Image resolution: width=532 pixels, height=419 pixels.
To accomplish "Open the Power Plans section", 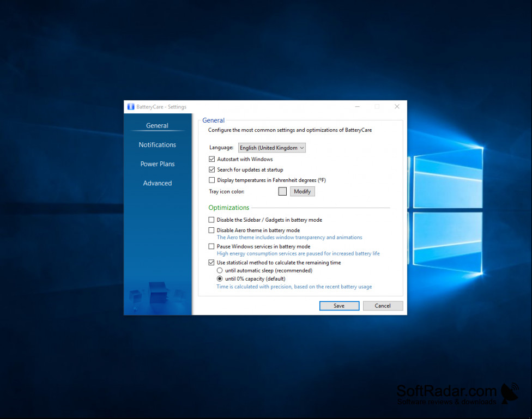I will (158, 164).
